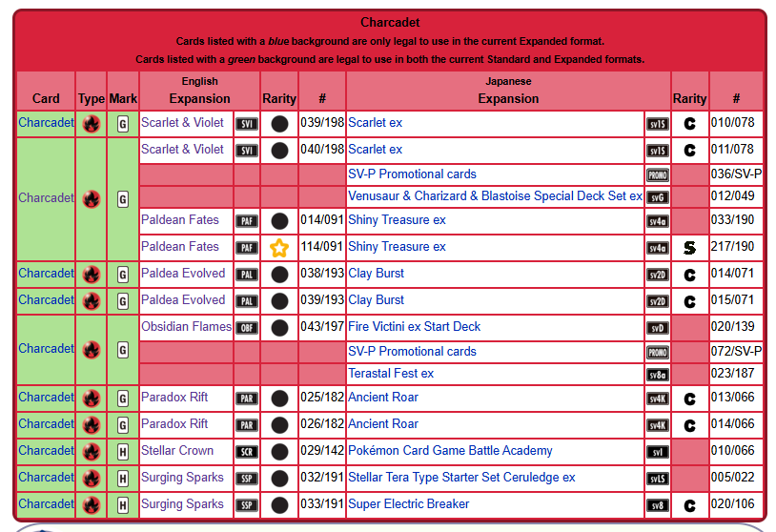The height and width of the screenshot is (532, 776).
Task: Click the black circle rarity icon for 039/198
Action: [279, 124]
